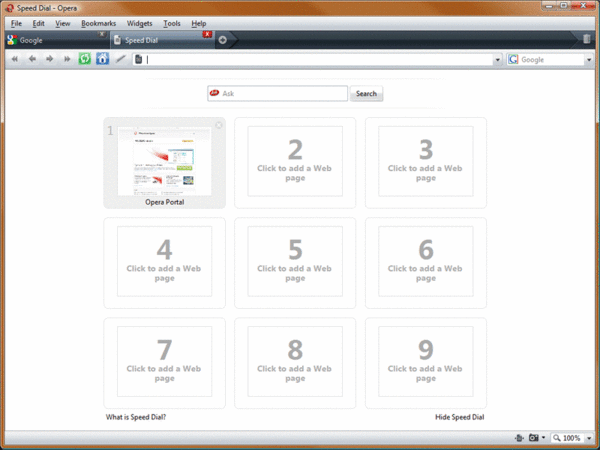Select the Speed Dial tab

coord(163,40)
